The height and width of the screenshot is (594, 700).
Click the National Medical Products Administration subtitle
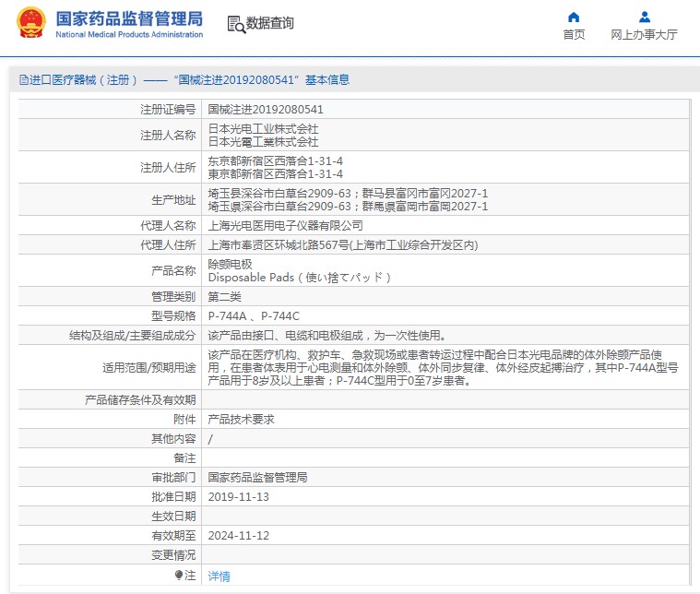point(129,34)
